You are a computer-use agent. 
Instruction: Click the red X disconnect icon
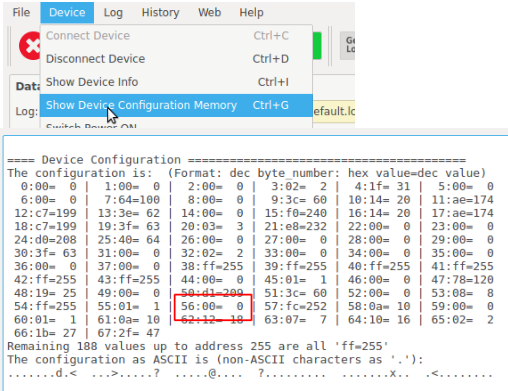tap(30, 46)
